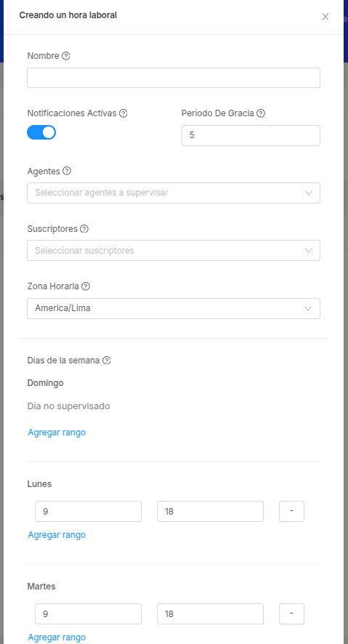Add another range under Martes

click(57, 637)
